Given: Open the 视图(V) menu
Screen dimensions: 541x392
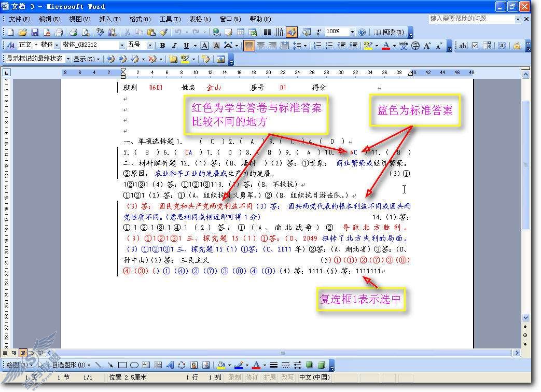Looking at the screenshot, I should tap(80, 19).
